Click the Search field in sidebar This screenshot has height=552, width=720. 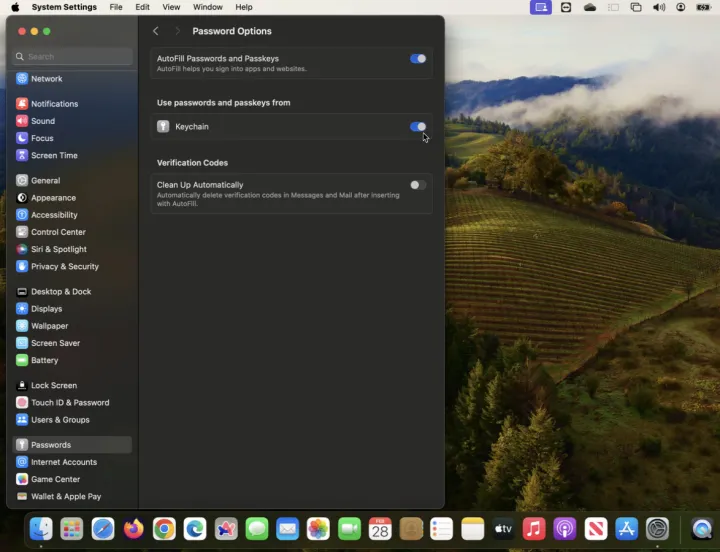pyautogui.click(x=75, y=57)
